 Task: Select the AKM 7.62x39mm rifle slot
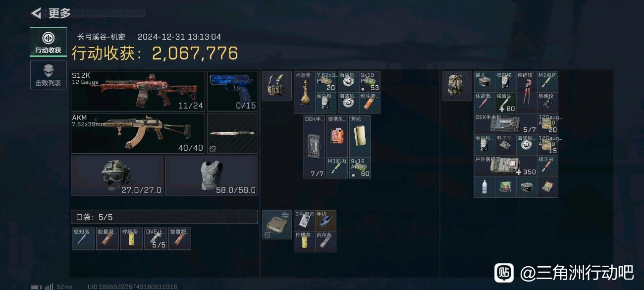(x=138, y=133)
